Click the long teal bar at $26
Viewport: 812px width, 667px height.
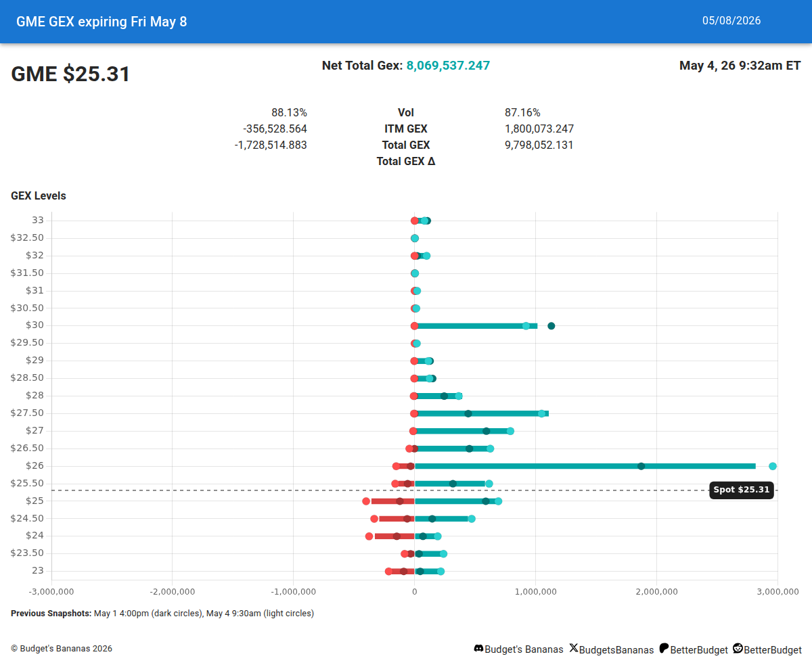(x=585, y=466)
